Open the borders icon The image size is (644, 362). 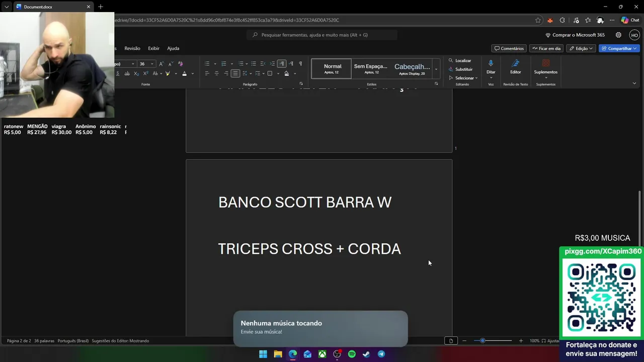pos(270,73)
